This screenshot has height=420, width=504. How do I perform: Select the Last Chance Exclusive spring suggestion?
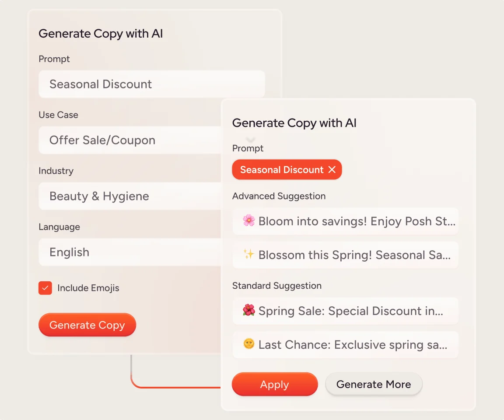tap(345, 344)
